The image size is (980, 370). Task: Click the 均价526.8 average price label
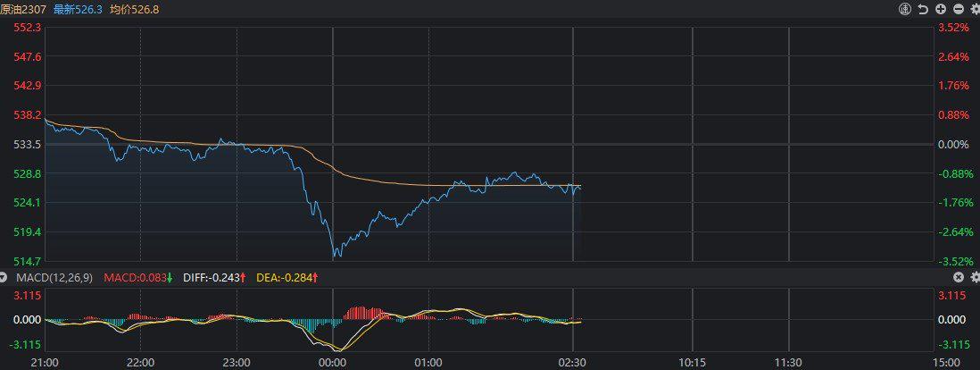[135, 9]
